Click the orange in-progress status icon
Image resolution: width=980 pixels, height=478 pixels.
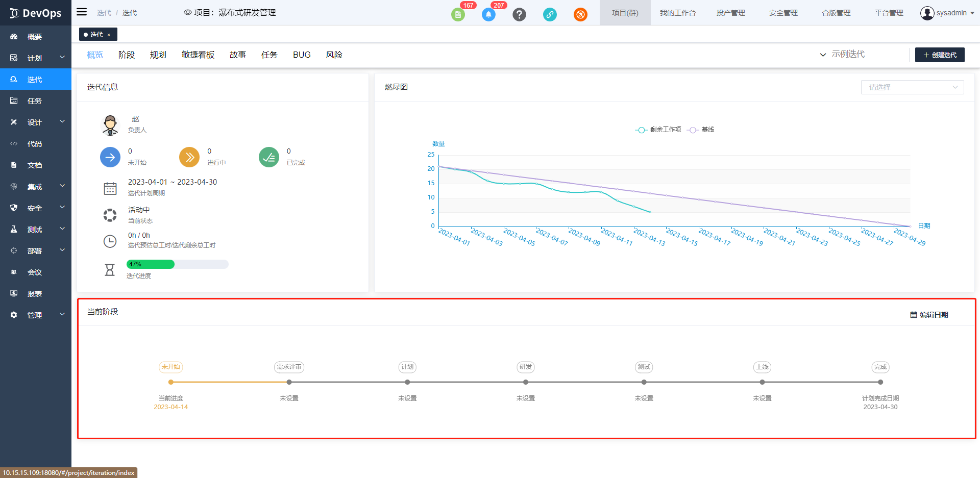click(x=189, y=157)
